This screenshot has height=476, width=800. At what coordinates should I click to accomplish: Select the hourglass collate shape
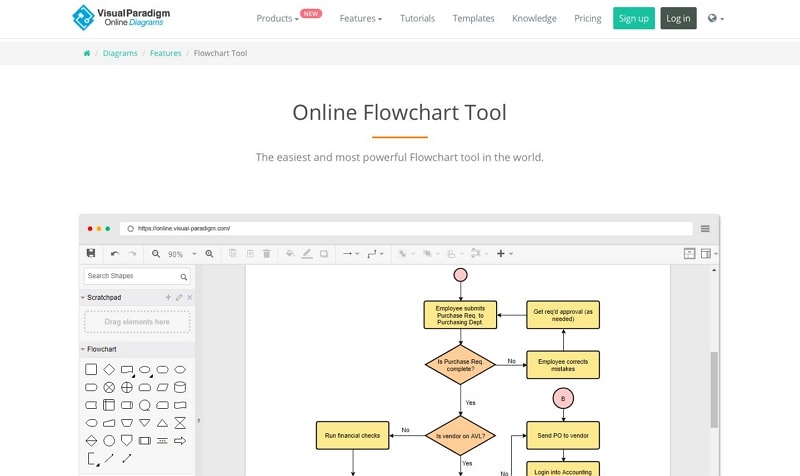180,422
